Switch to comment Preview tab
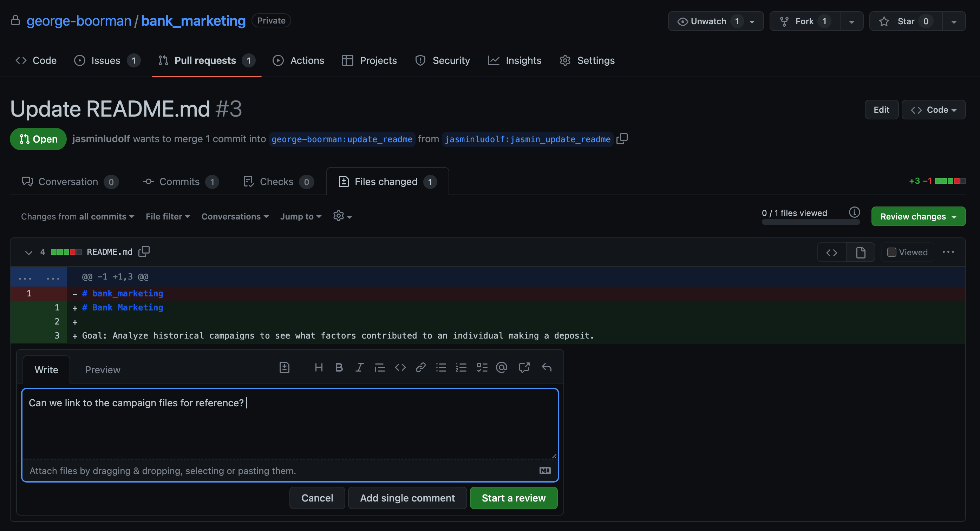980x531 pixels. pos(102,370)
